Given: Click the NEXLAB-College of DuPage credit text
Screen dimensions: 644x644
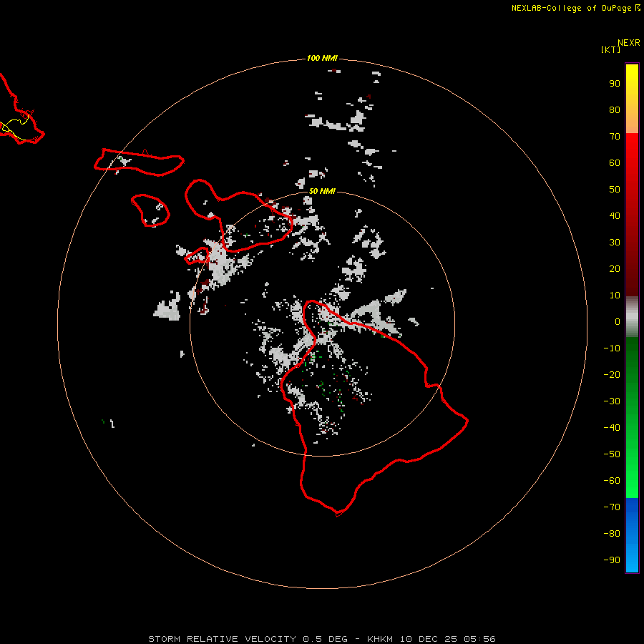Looking at the screenshot, I should (x=571, y=8).
